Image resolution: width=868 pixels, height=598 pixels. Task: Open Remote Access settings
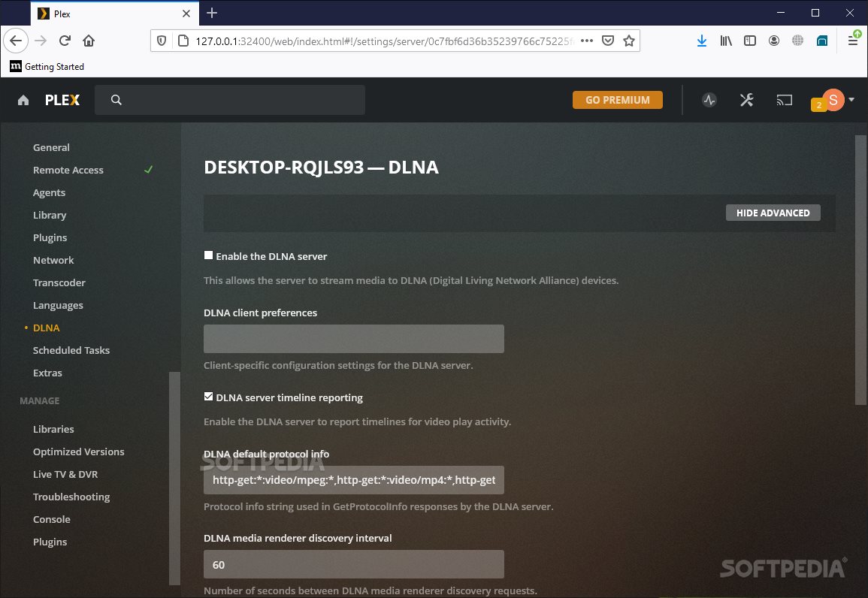68,170
